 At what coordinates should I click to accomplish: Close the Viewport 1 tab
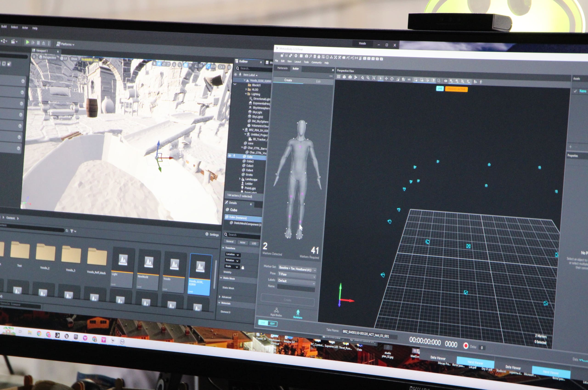(58, 51)
